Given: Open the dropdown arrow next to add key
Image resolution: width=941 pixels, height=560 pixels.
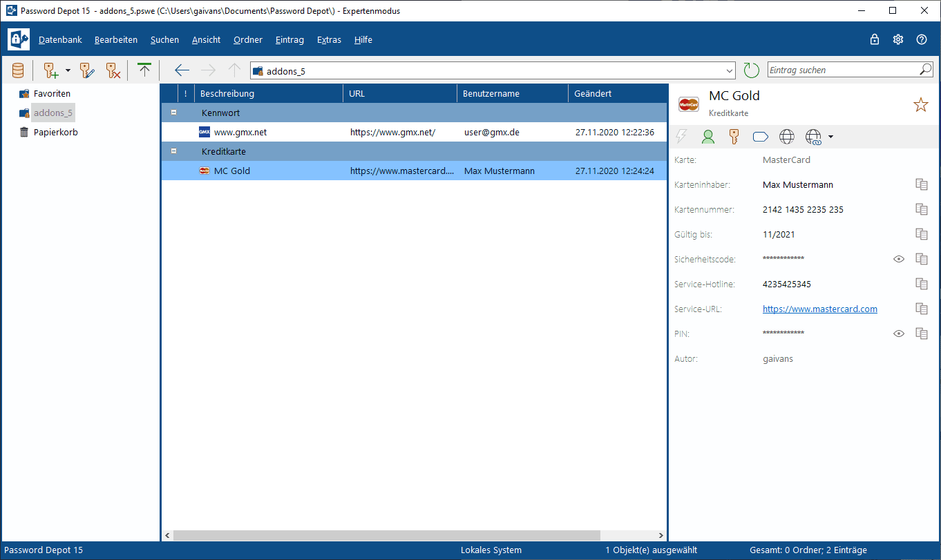Looking at the screenshot, I should pos(68,70).
